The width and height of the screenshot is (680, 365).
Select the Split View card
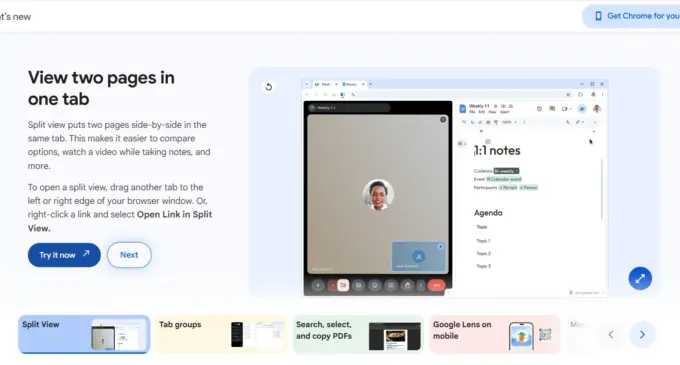pos(84,334)
